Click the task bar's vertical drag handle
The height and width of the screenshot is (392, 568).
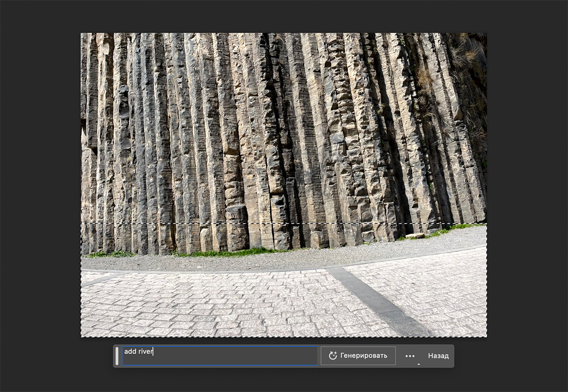tap(117, 356)
